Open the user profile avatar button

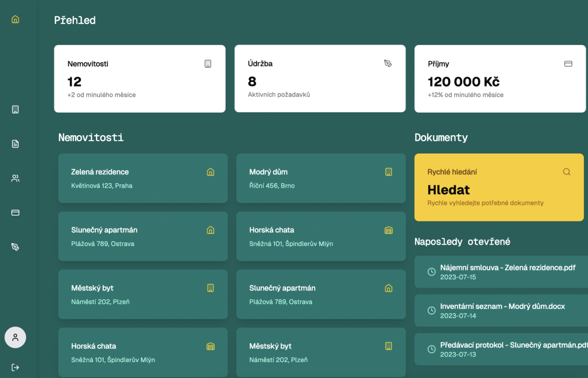15,337
